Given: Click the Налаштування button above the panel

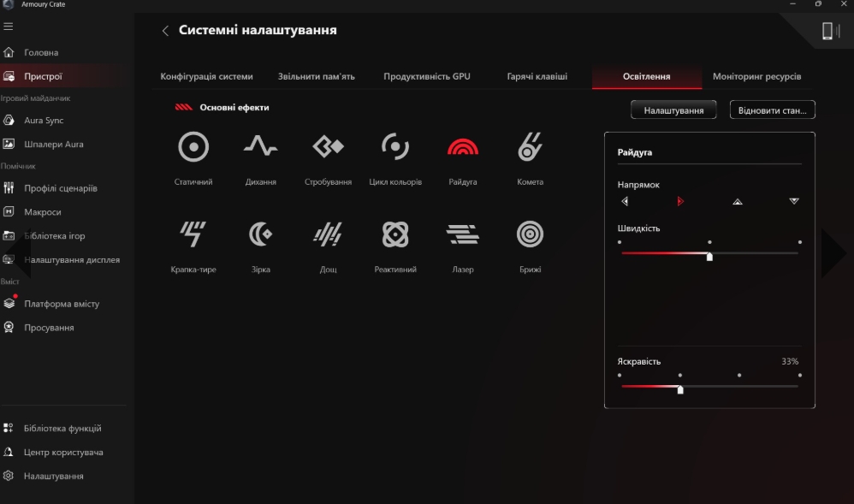Looking at the screenshot, I should [x=673, y=110].
